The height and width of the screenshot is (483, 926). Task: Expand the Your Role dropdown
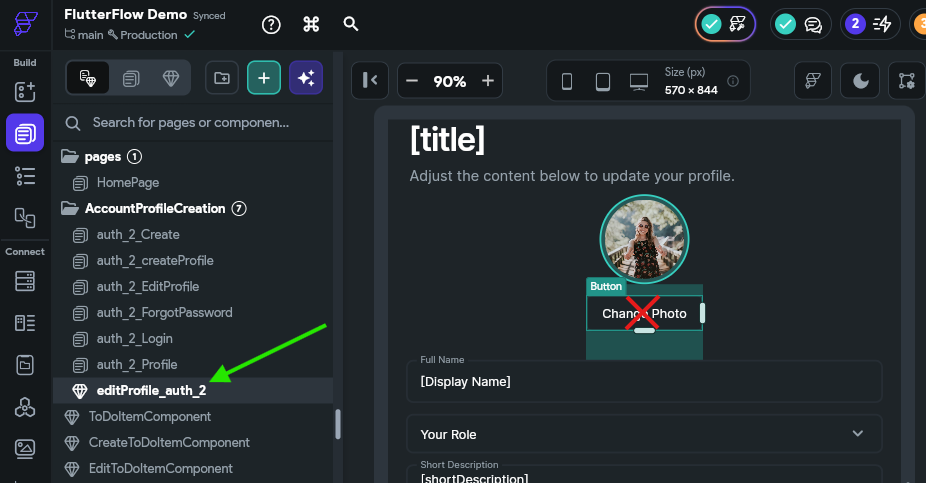point(644,434)
